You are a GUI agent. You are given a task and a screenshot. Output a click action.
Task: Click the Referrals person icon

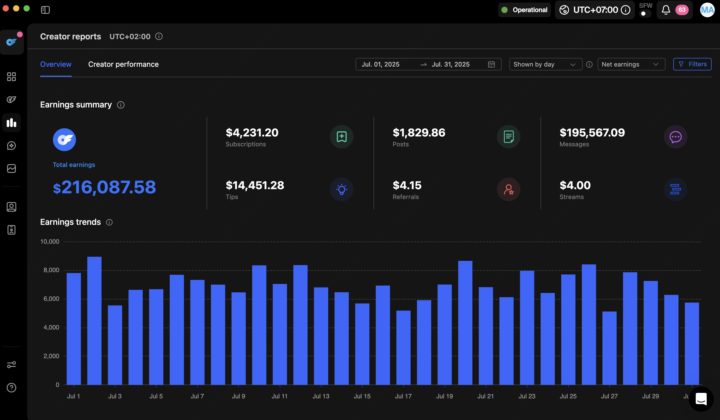point(508,188)
